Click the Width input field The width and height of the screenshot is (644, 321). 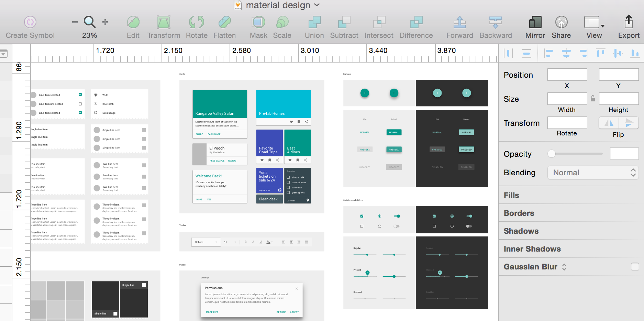567,99
